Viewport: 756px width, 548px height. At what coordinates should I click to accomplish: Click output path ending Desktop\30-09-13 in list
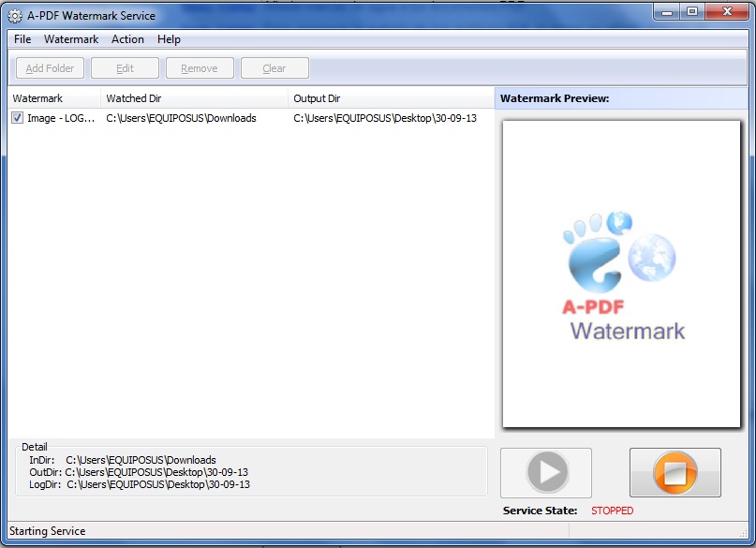point(385,118)
